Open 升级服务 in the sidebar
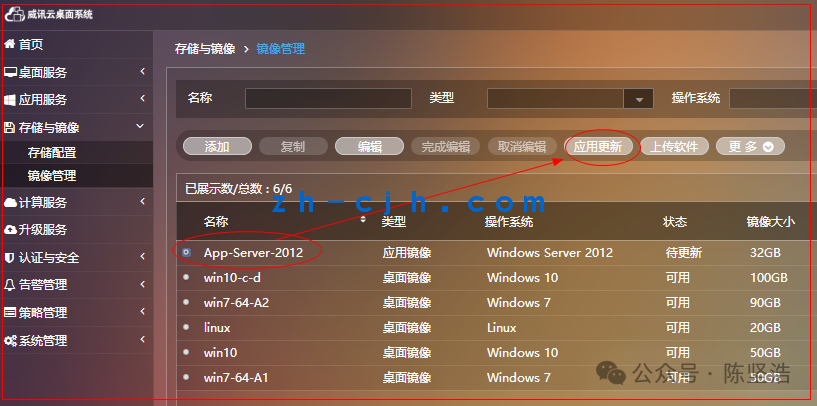Screen dimensions: 817x406 point(43,230)
